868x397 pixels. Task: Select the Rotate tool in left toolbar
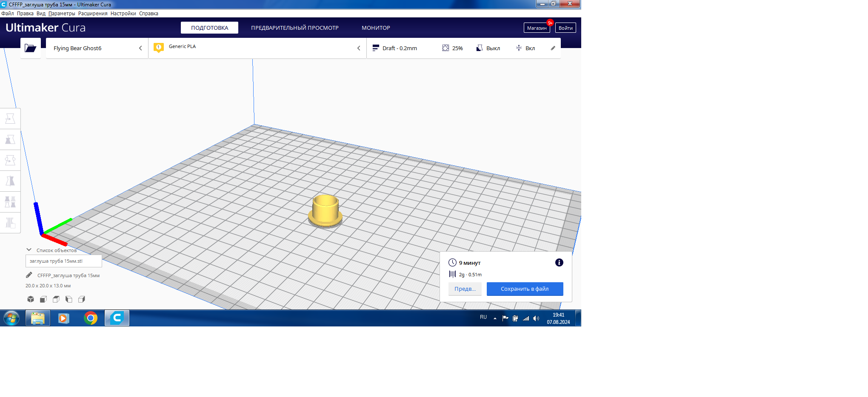coord(10,160)
